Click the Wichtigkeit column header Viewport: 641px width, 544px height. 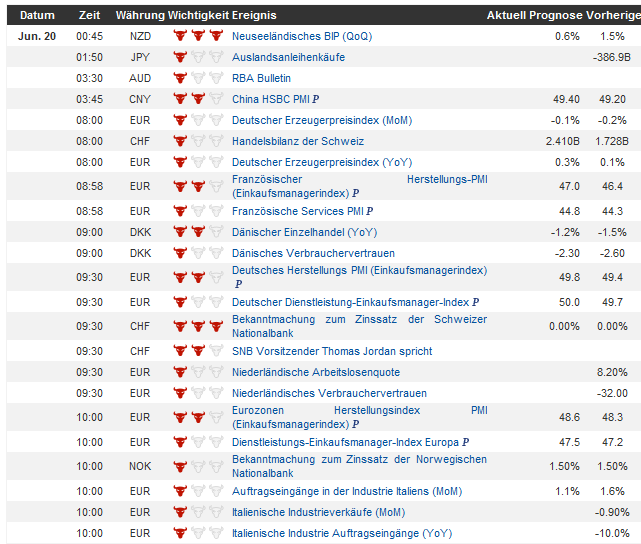tap(198, 16)
